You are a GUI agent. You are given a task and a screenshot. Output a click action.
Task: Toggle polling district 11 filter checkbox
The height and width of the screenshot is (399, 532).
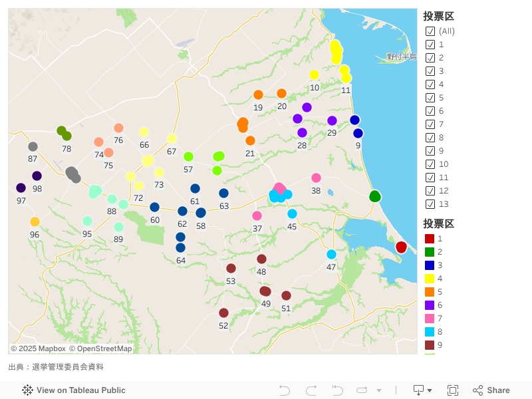430,178
